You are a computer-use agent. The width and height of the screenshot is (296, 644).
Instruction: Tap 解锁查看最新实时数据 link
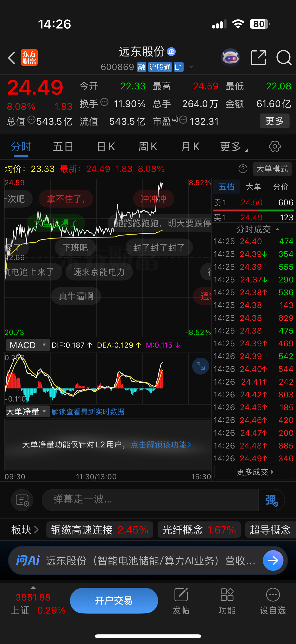pos(88,411)
